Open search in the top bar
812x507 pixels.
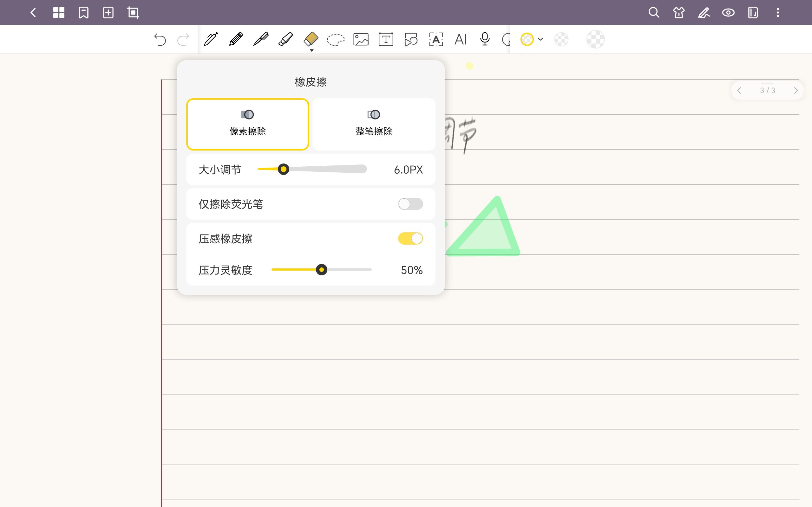pyautogui.click(x=654, y=13)
